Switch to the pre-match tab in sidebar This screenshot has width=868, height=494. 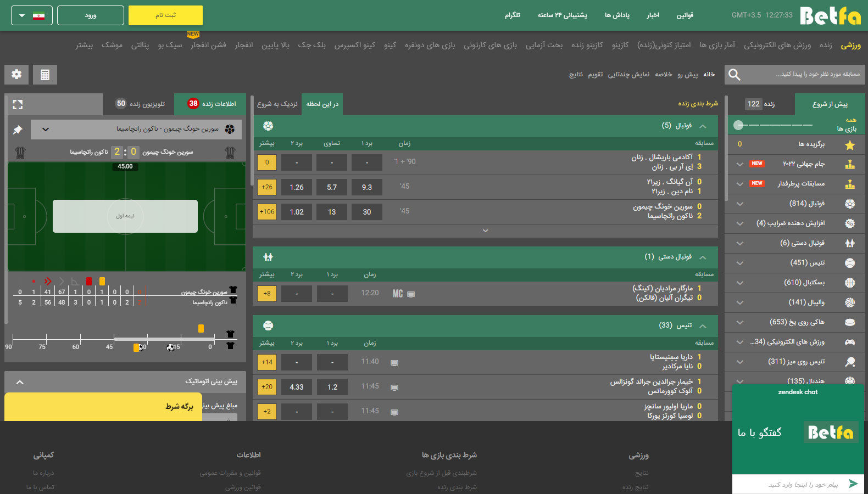(830, 104)
